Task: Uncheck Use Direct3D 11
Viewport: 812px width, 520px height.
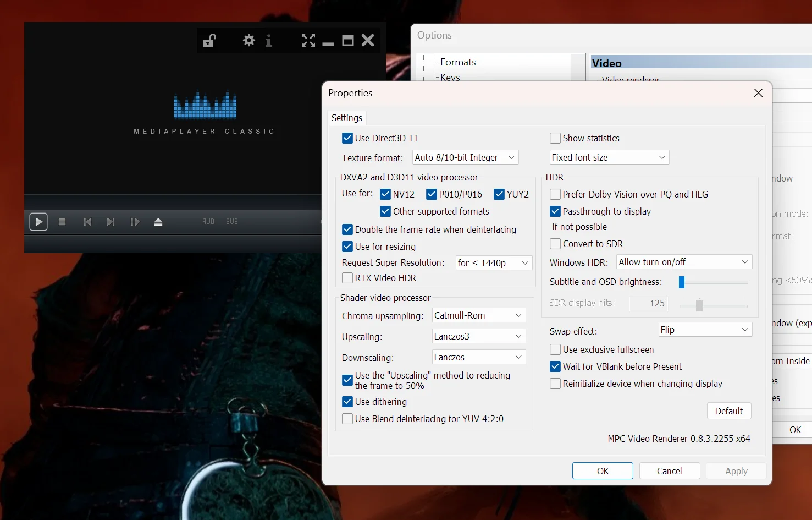Action: click(x=347, y=138)
